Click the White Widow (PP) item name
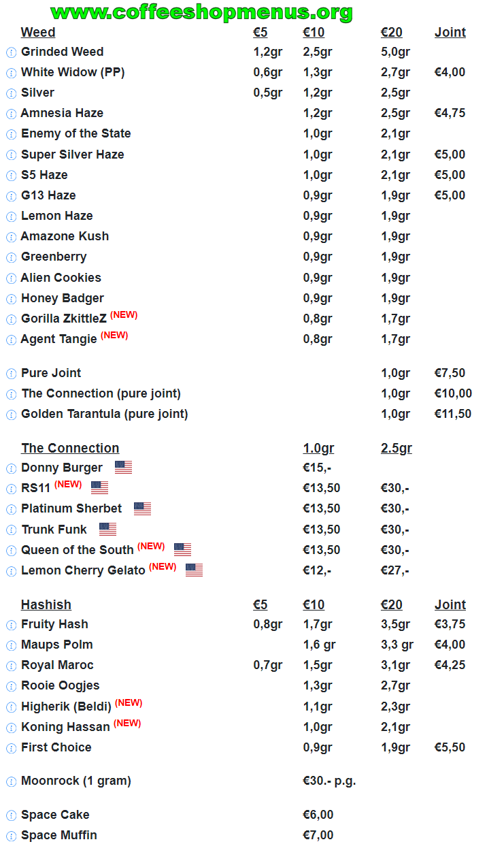The image size is (504, 844). pos(73,72)
